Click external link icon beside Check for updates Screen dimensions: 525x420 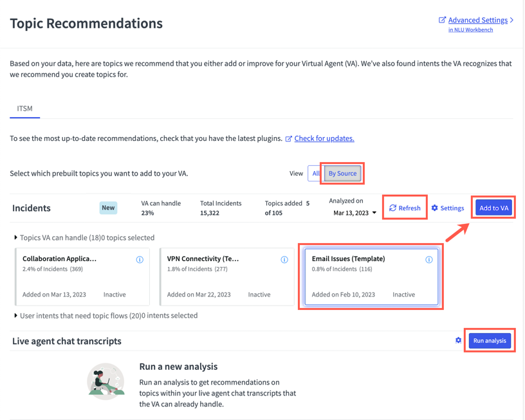(x=289, y=138)
